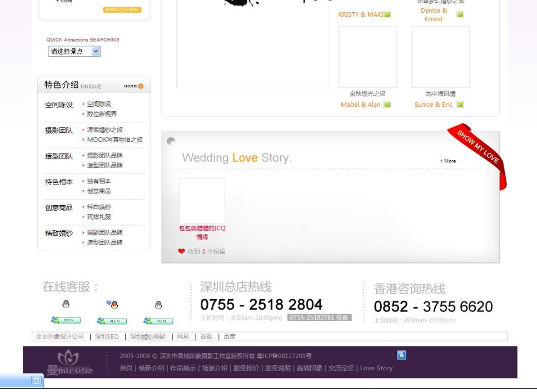The height and width of the screenshot is (392, 537).
Task: Open the Denise & Ernest link
Action: [434, 14]
